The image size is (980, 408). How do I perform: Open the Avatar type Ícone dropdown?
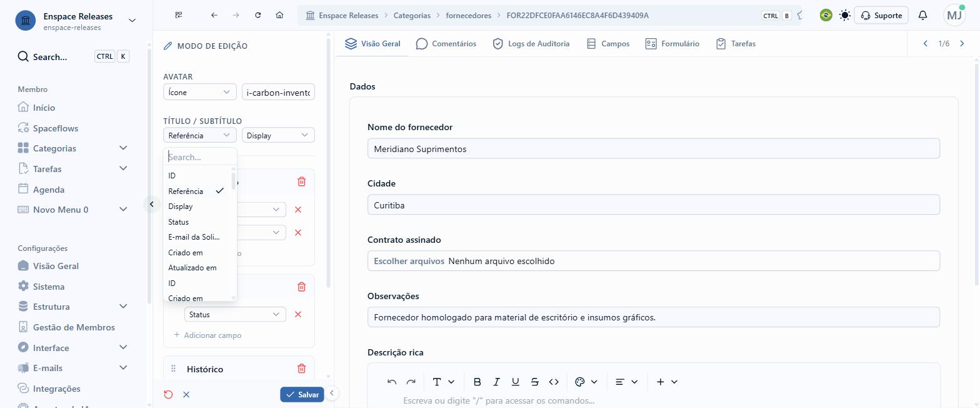200,92
